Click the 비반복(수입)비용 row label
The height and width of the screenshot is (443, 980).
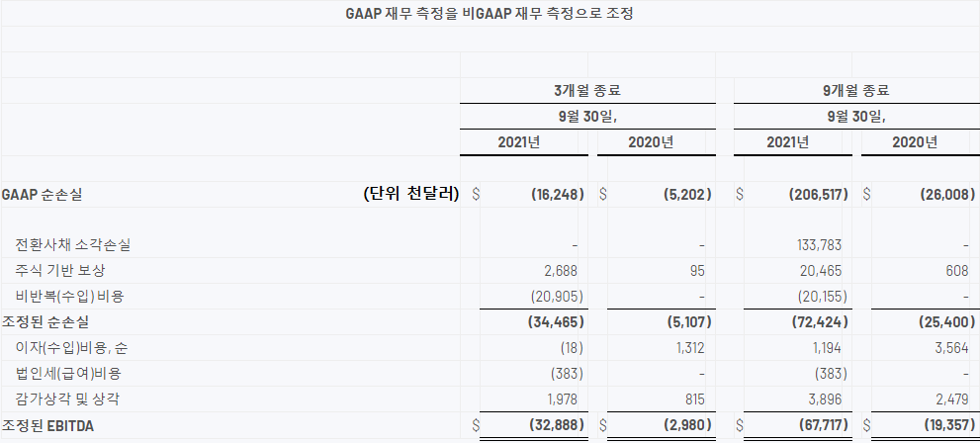(x=69, y=297)
